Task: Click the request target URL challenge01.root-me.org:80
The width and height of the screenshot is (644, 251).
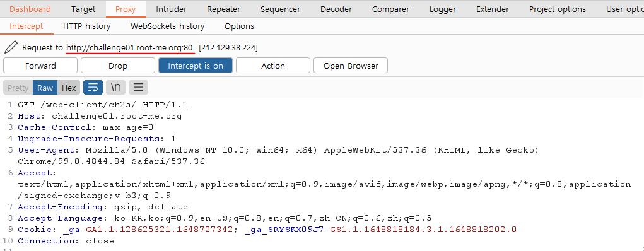Action: pos(129,48)
